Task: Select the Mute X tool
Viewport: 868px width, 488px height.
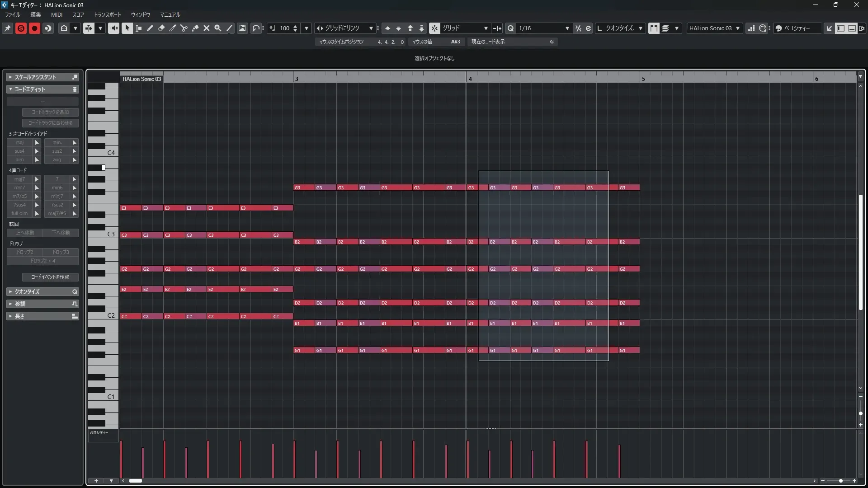Action: point(207,28)
